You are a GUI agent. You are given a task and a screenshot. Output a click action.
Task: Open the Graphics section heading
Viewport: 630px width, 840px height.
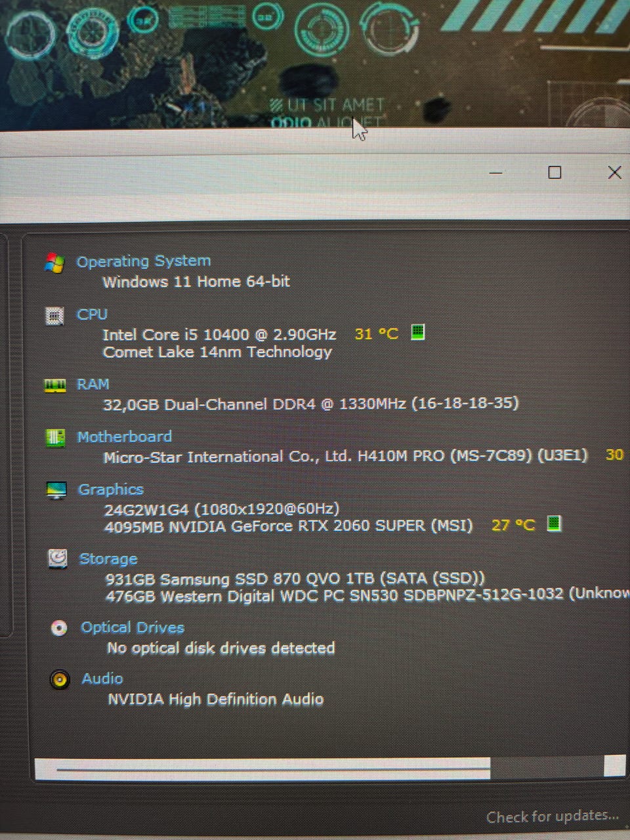point(110,490)
